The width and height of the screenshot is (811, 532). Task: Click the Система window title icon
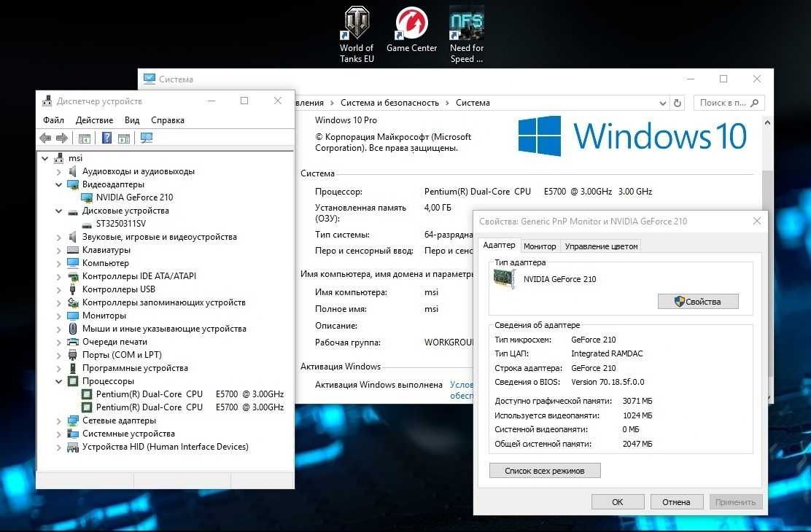pos(150,79)
